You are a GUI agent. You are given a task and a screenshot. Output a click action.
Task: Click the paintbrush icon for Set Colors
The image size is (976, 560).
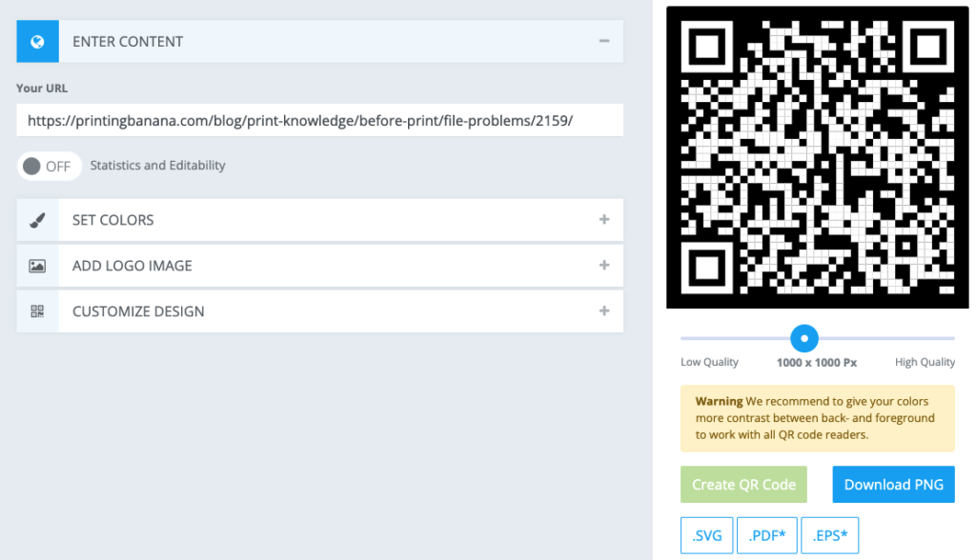[x=37, y=220]
